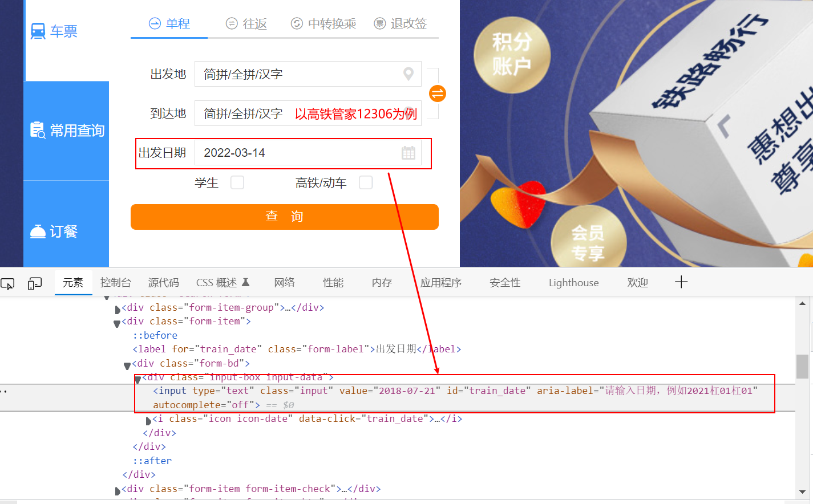Toggle device emulation icon in DevTools
This screenshot has height=504, width=813.
(35, 283)
